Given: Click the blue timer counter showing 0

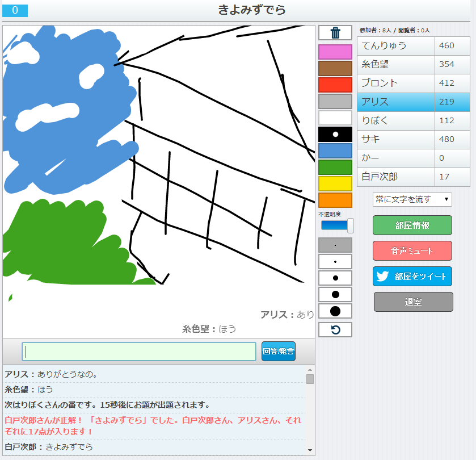Looking at the screenshot, I should pos(15,10).
